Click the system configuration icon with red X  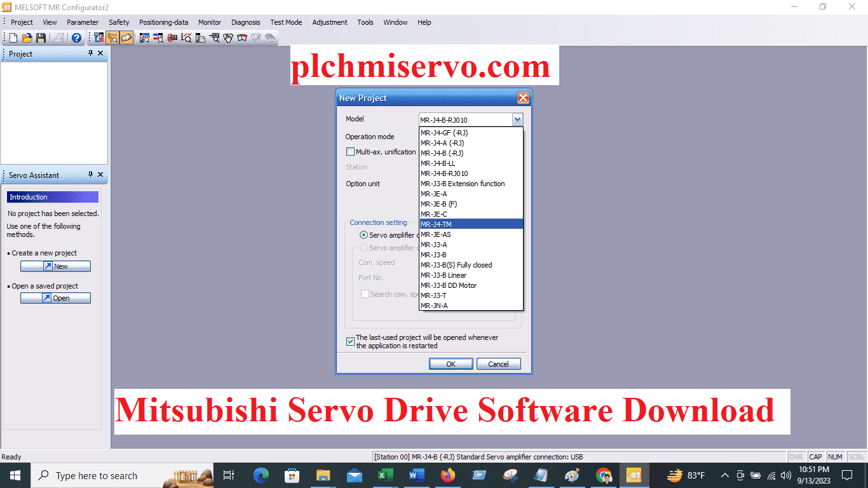pos(98,37)
